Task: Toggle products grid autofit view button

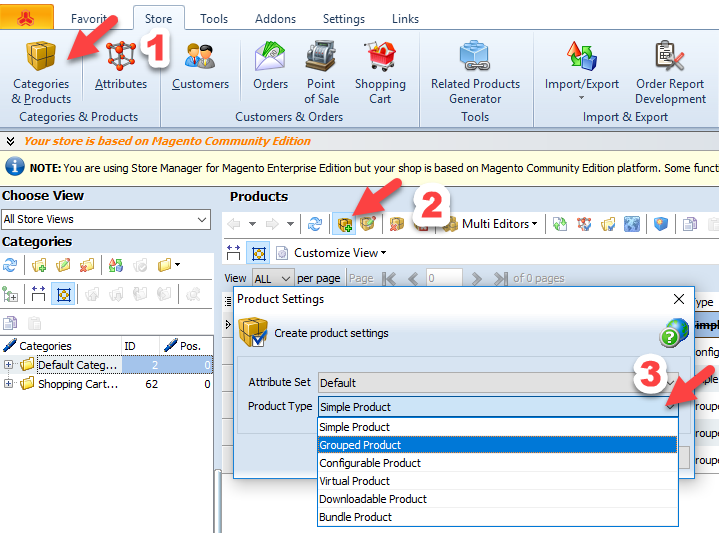Action: pos(258,253)
